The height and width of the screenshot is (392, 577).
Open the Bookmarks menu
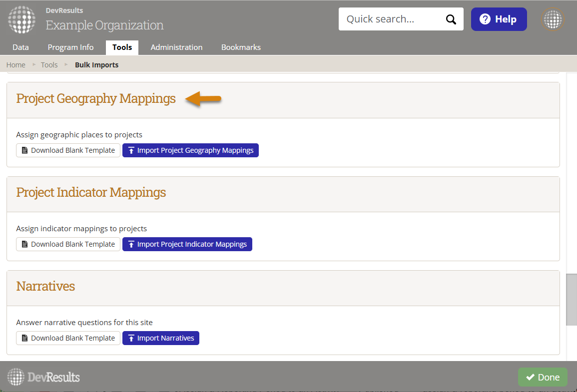[x=241, y=47]
